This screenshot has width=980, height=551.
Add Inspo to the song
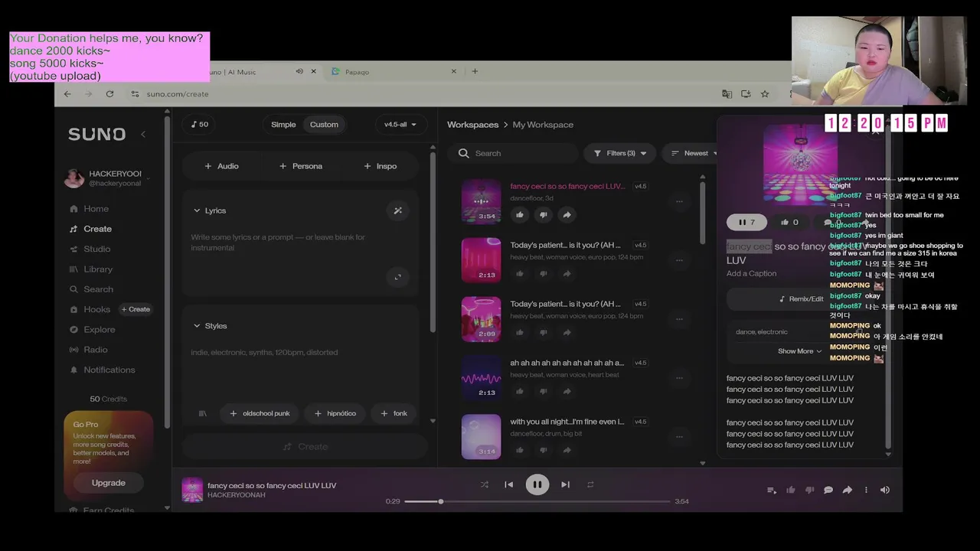pyautogui.click(x=380, y=166)
